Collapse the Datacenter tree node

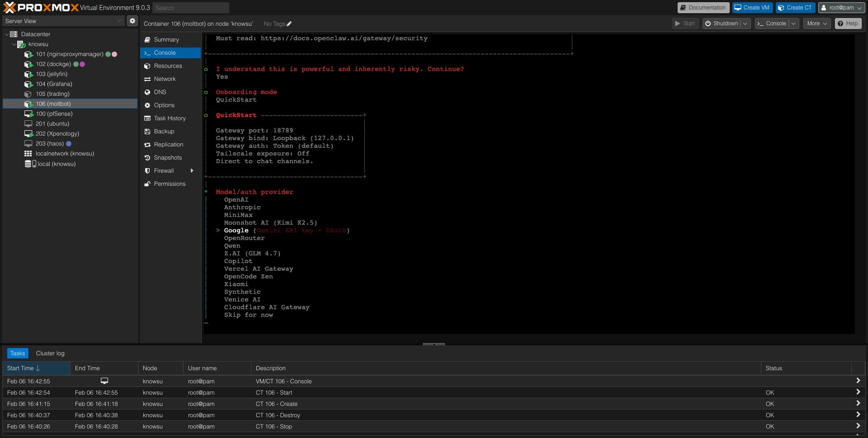(7, 34)
